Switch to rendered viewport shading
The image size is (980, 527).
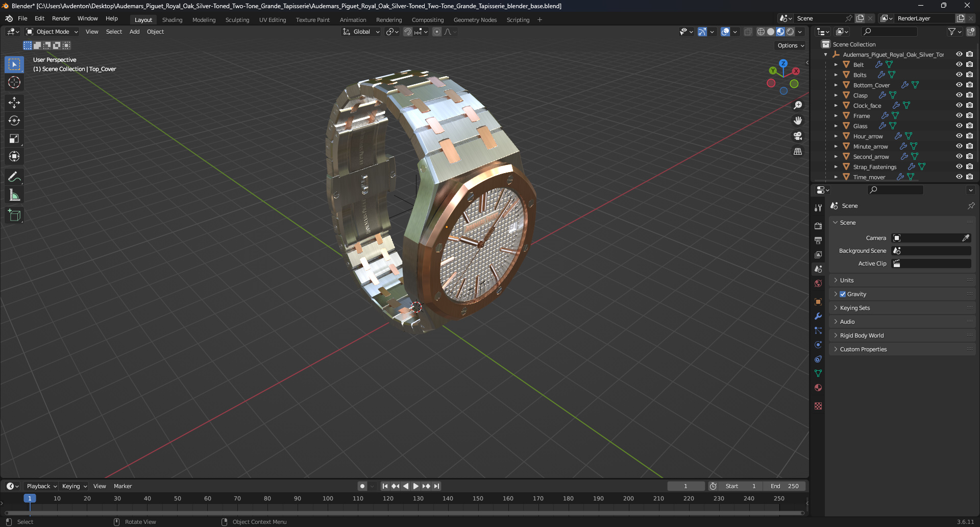coord(790,32)
